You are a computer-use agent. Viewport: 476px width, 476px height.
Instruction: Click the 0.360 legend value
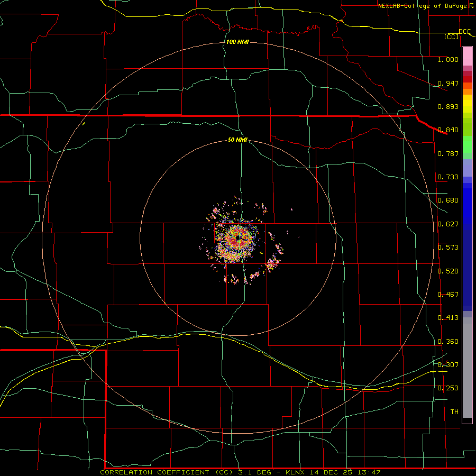point(448,342)
